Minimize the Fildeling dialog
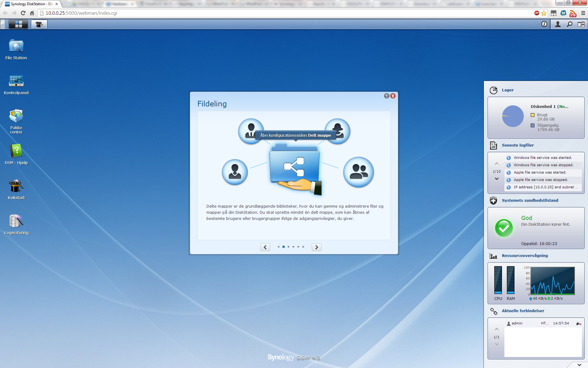 (x=387, y=96)
